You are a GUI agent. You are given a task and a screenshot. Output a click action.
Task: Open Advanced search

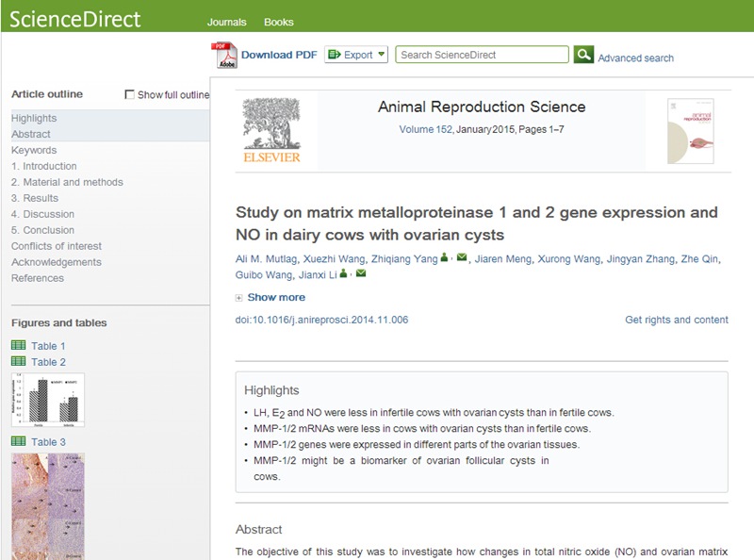[x=635, y=58]
